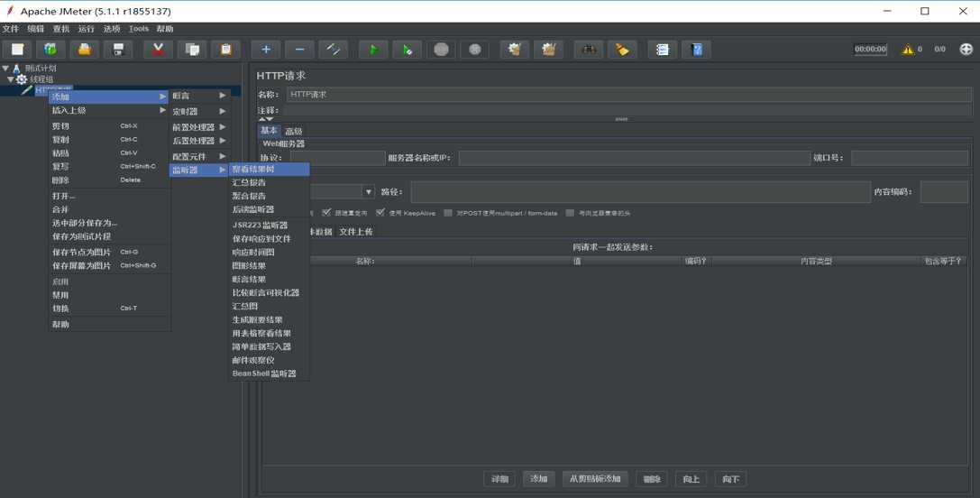Switch to the 文件上传 tab
This screenshot has height=498, width=980.
[x=356, y=232]
